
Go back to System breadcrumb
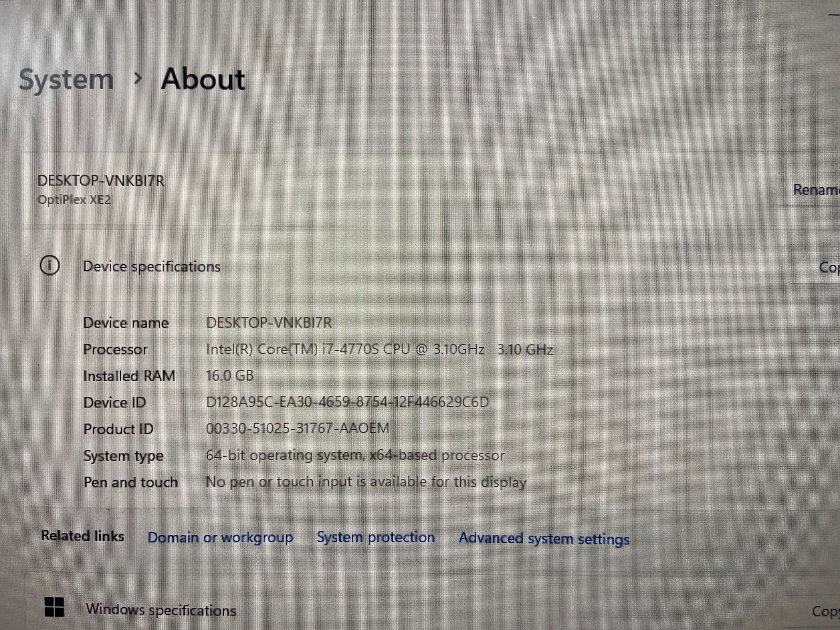click(x=66, y=80)
